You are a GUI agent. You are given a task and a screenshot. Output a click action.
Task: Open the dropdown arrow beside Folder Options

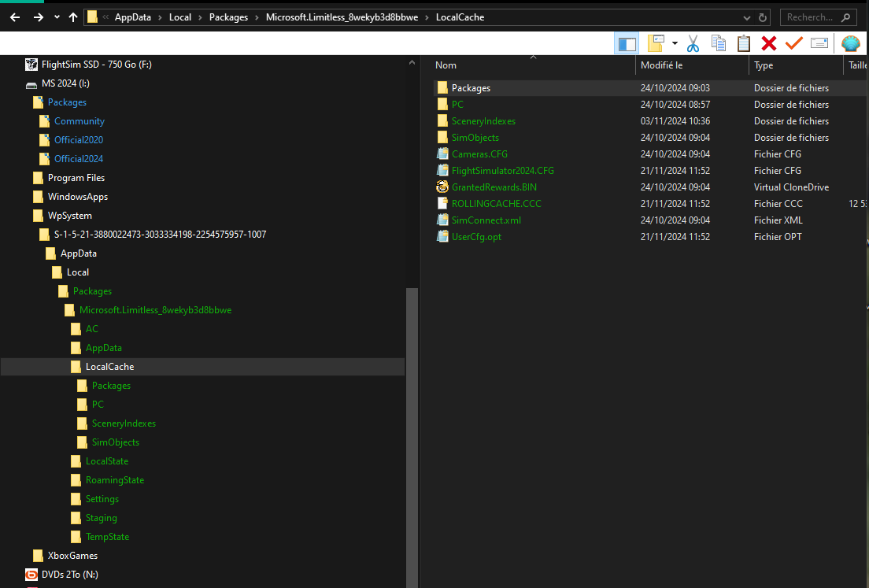point(675,43)
